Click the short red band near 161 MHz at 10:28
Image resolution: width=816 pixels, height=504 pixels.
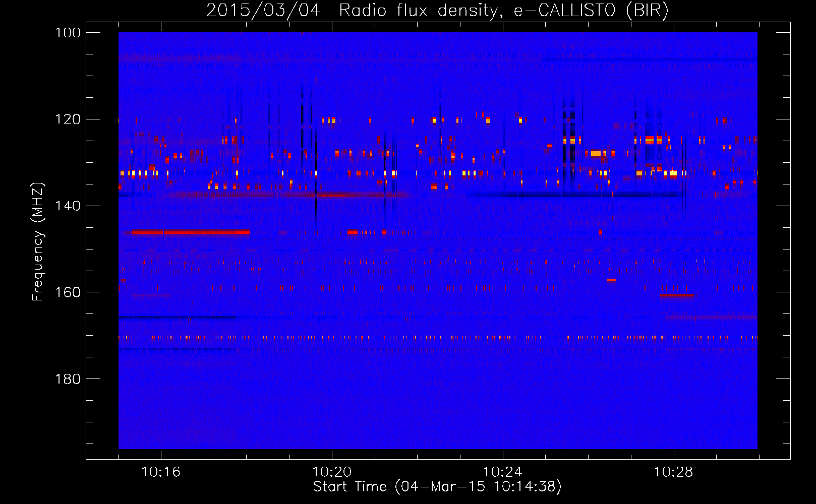point(677,295)
